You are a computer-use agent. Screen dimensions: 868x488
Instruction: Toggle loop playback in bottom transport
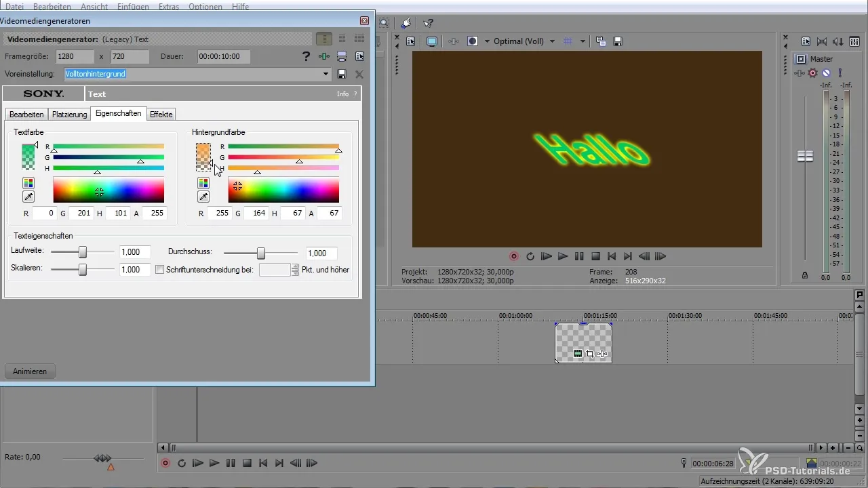(x=182, y=464)
